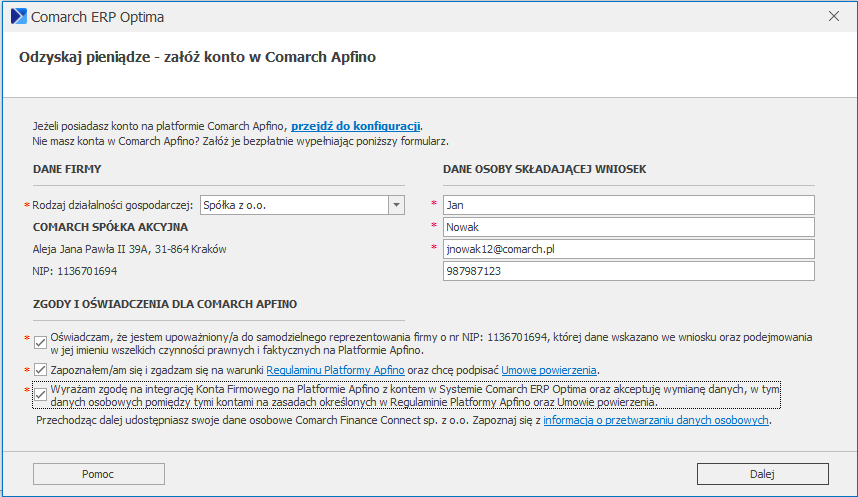858x497 pixels.
Task: Open 'informacją o przetwarzaniu danych osobowych' link
Action: 656,420
